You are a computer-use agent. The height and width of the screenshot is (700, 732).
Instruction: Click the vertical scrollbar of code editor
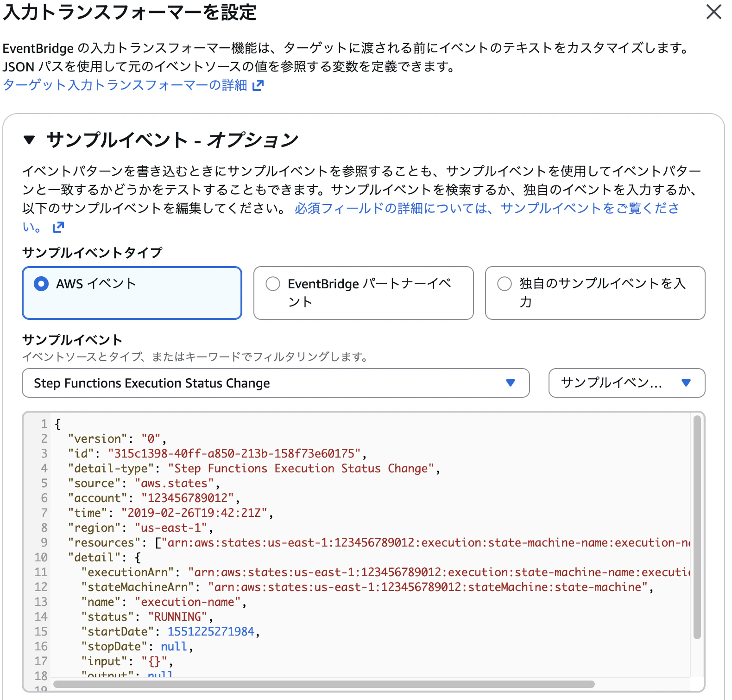(697, 528)
